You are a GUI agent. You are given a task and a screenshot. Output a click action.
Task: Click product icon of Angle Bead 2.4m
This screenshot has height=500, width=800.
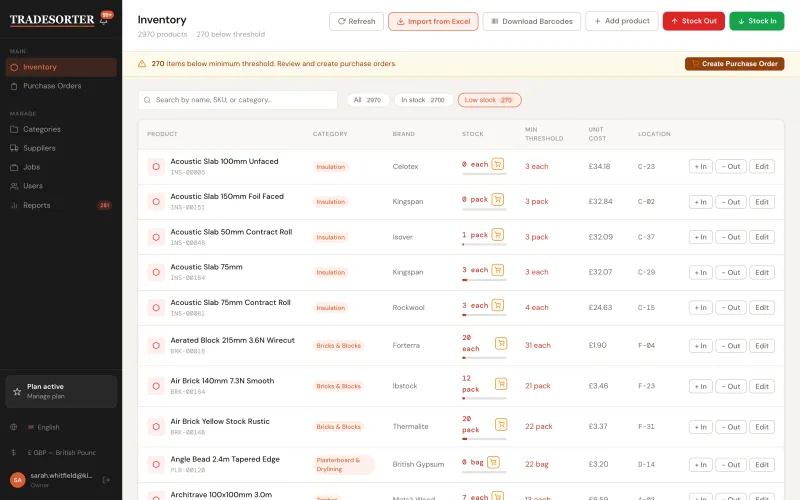tap(156, 464)
